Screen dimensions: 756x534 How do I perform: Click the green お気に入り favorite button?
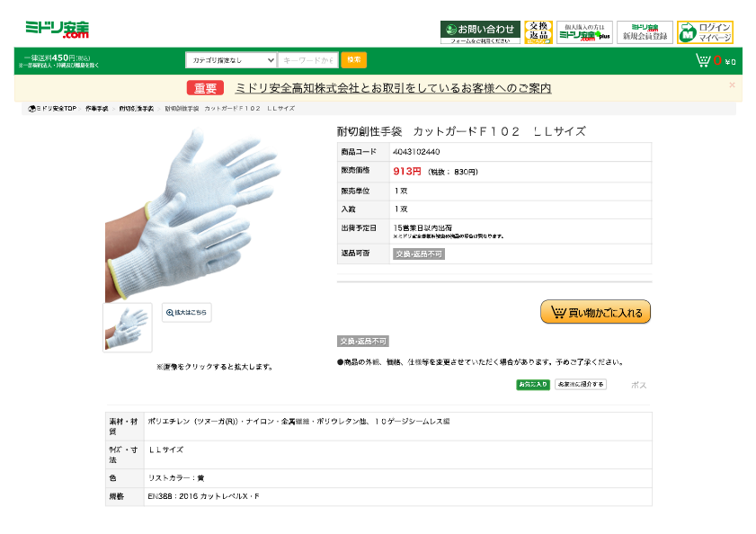tap(533, 385)
